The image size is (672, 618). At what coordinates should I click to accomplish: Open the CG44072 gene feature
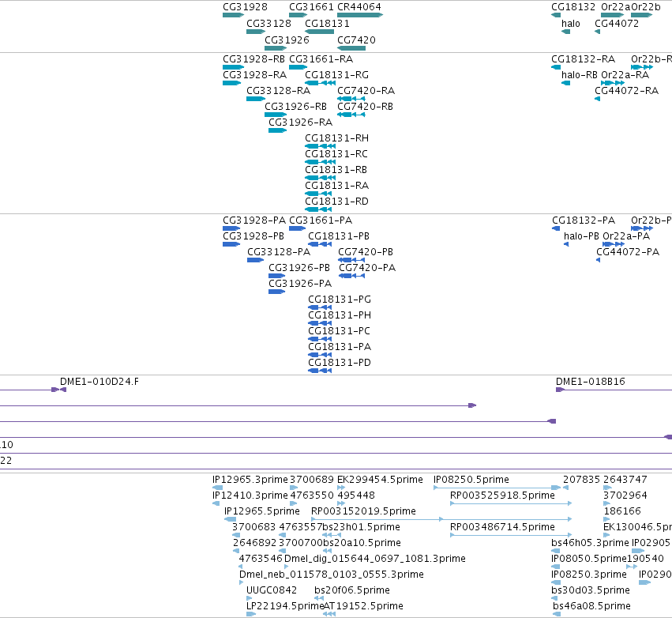[598, 32]
